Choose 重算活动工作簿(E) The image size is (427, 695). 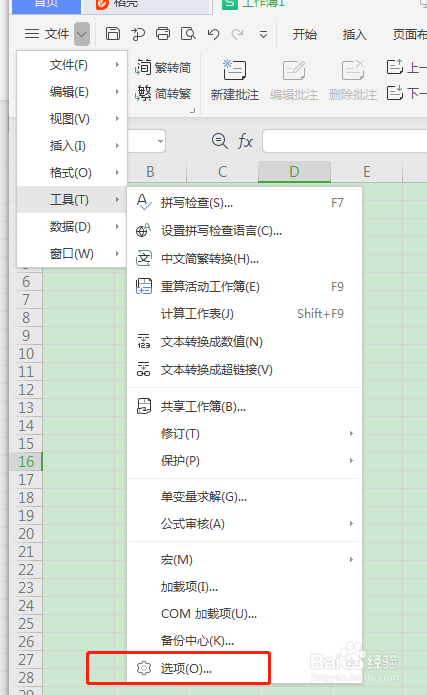[245, 286]
